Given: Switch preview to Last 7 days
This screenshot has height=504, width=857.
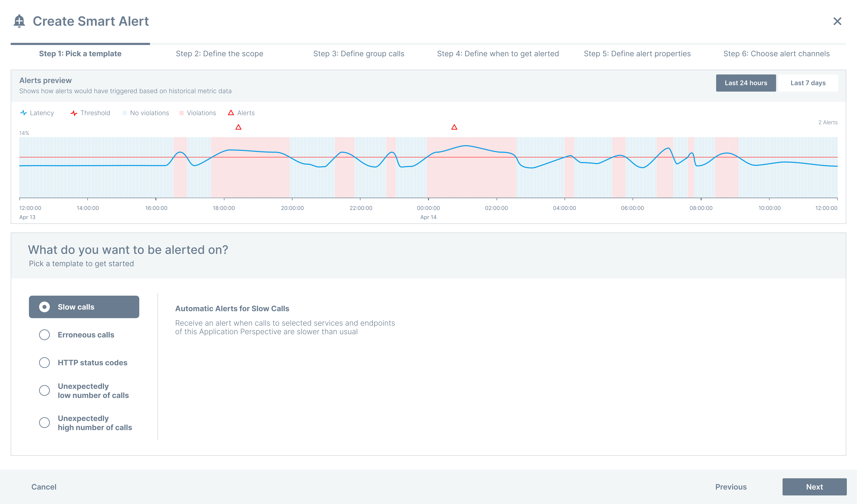Looking at the screenshot, I should click(808, 83).
